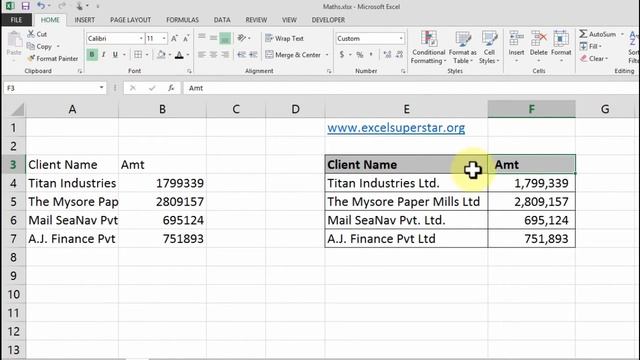This screenshot has height=360, width=640.
Task: Switch to the DEVELOPER tab
Action: point(328,20)
